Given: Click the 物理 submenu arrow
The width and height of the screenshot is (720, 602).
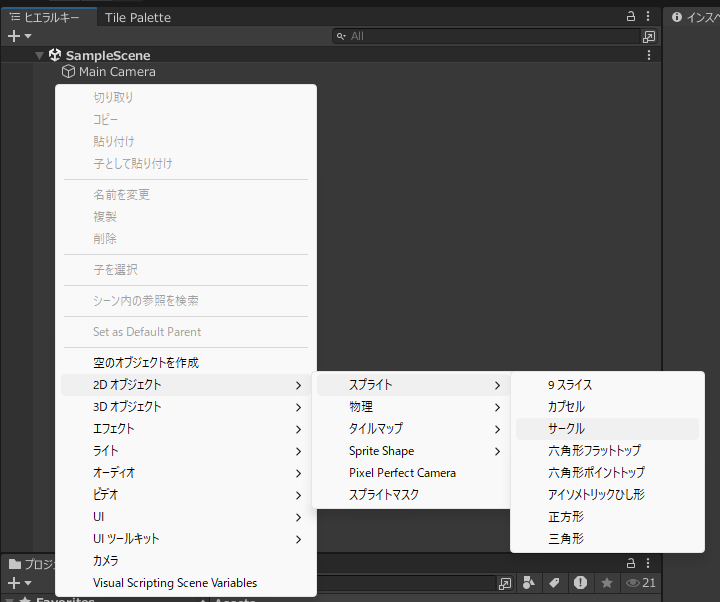Looking at the screenshot, I should click(x=497, y=407).
